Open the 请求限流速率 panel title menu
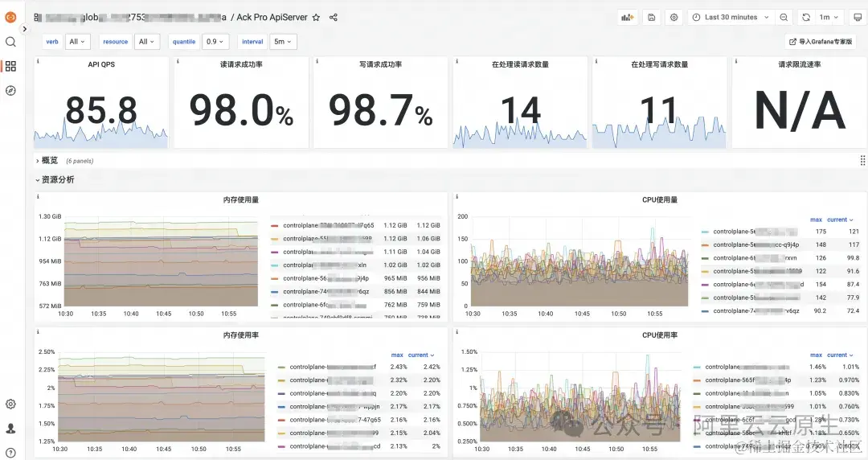868x460 pixels. [x=800, y=64]
